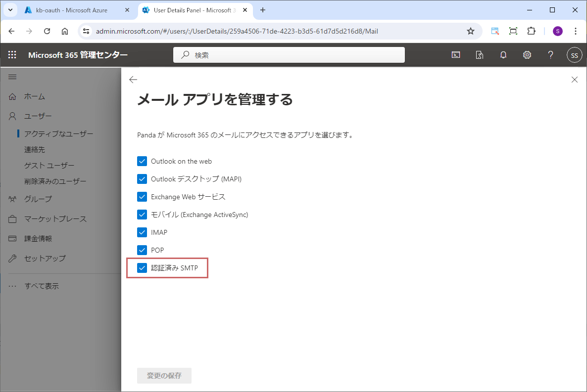Click the back arrow in panel

point(133,80)
